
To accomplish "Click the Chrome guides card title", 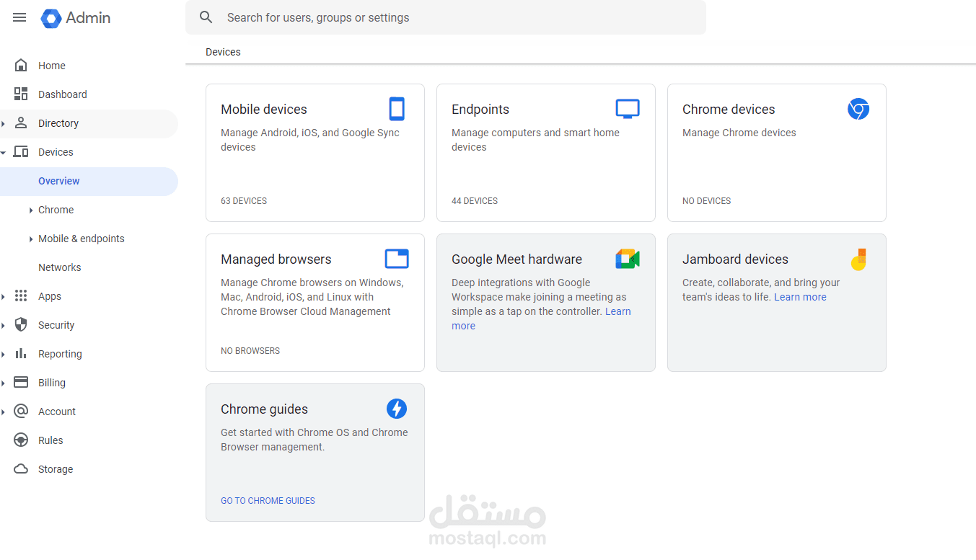I will click(x=264, y=409).
